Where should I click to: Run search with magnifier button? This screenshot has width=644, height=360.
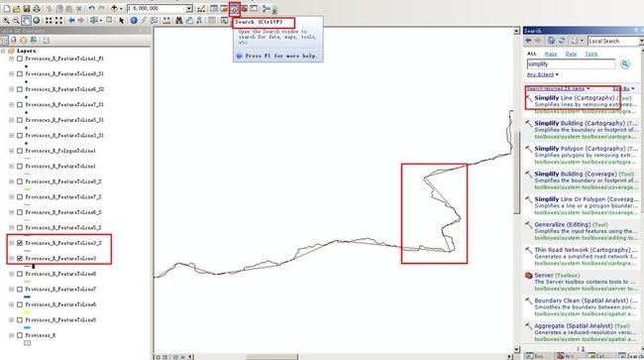pyautogui.click(x=625, y=63)
